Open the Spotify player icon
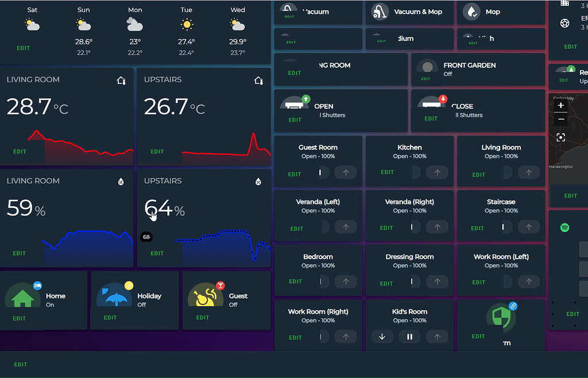This screenshot has height=378, width=588. coord(564,227)
